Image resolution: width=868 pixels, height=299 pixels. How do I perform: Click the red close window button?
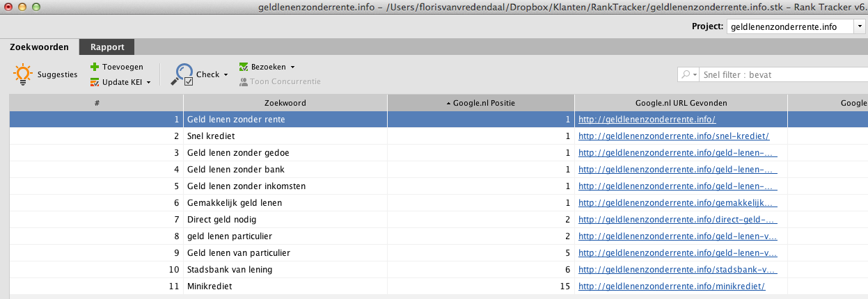tap(7, 6)
